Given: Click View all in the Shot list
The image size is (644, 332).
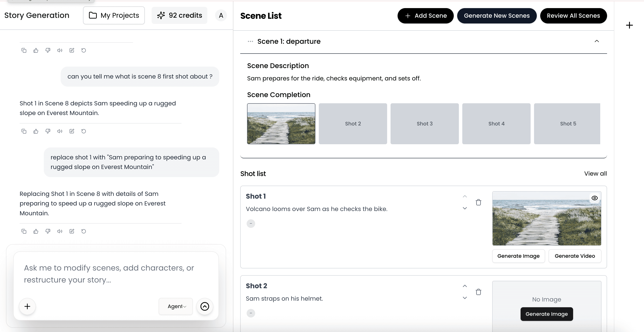Looking at the screenshot, I should point(596,173).
